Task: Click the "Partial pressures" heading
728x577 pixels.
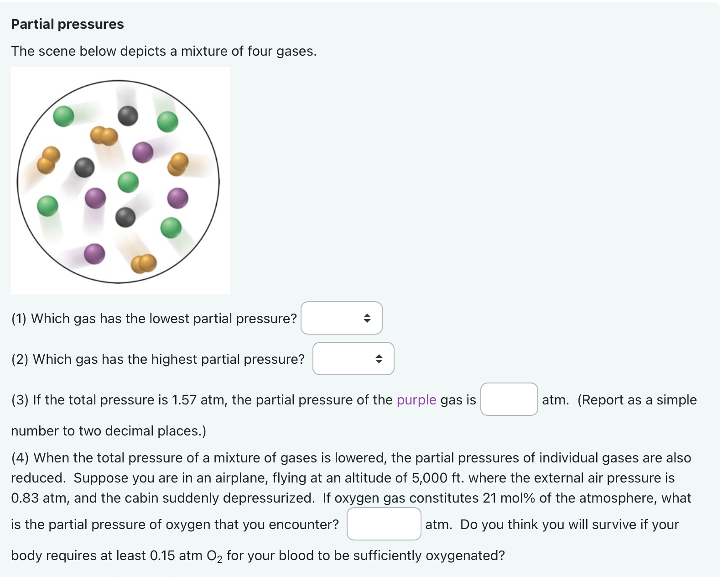Action: [68, 24]
